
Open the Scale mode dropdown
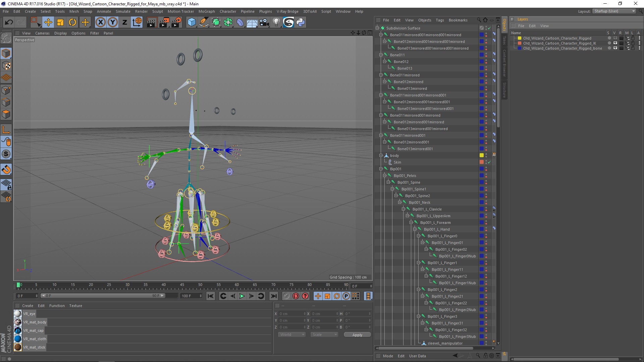(x=324, y=335)
